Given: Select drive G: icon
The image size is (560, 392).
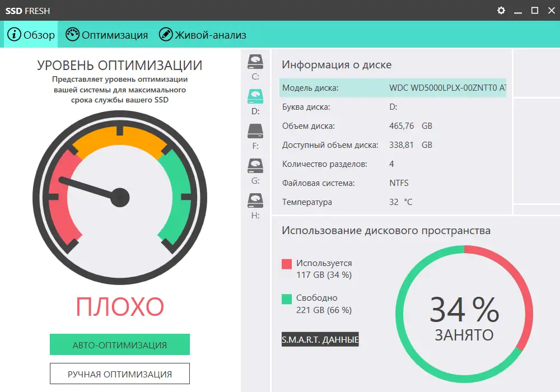Looking at the screenshot, I should pos(255,166).
